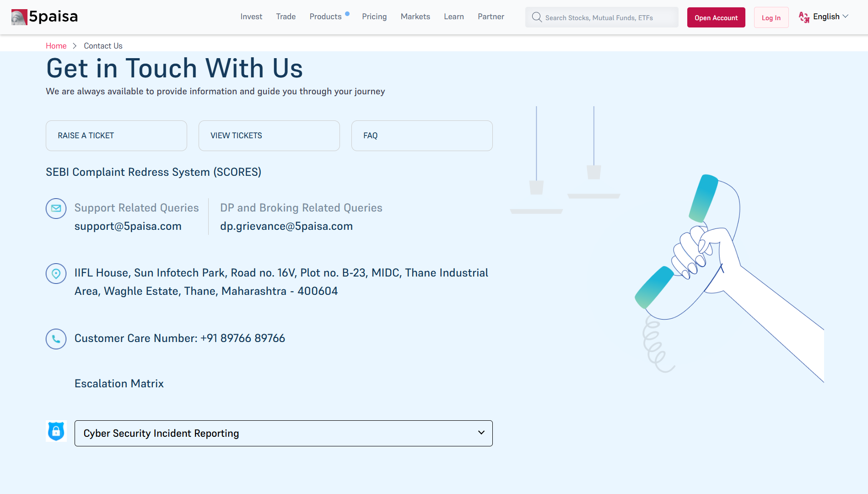Expand the English language selector
The width and height of the screenshot is (868, 494).
[830, 16]
